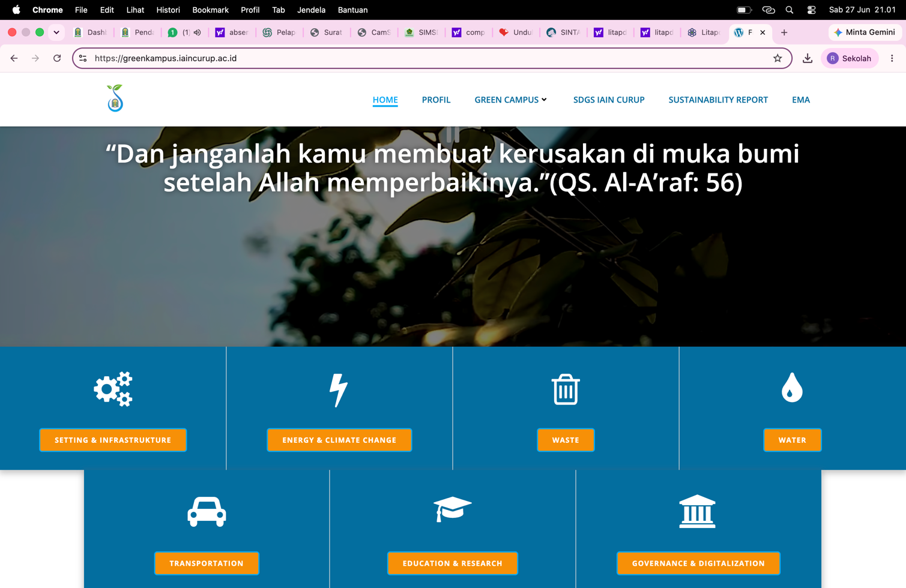This screenshot has width=906, height=588.
Task: Click the green sprout site logo
Action: coord(115,98)
